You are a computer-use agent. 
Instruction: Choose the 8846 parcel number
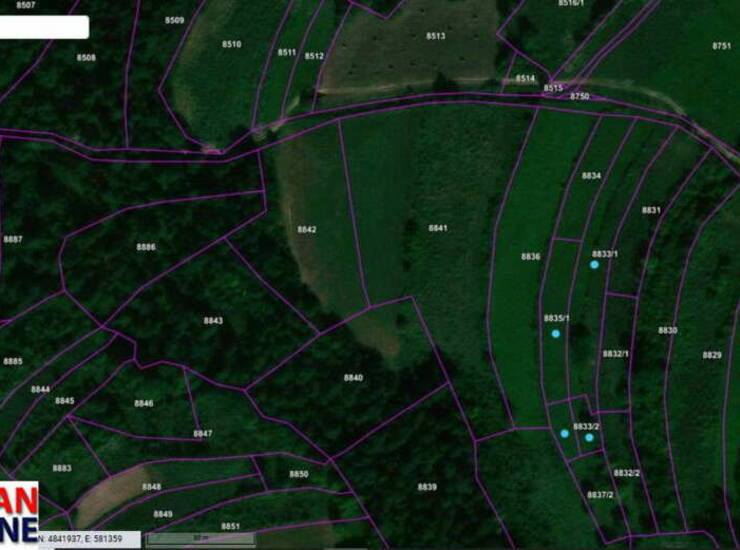(x=144, y=403)
